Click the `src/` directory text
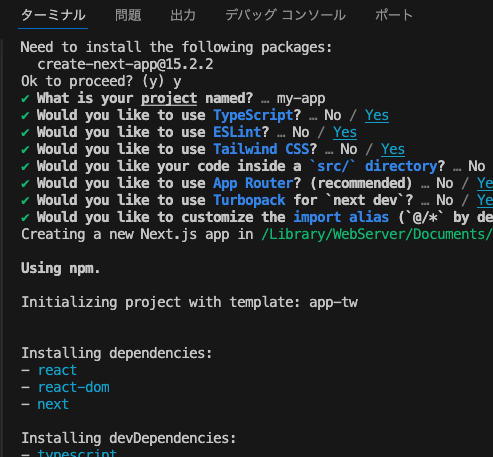493x457 pixels. [373, 166]
